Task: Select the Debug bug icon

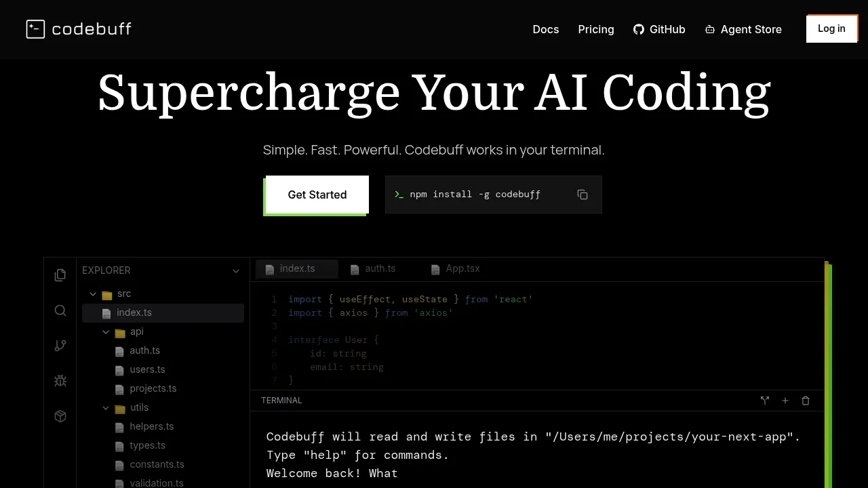Action: [x=60, y=381]
